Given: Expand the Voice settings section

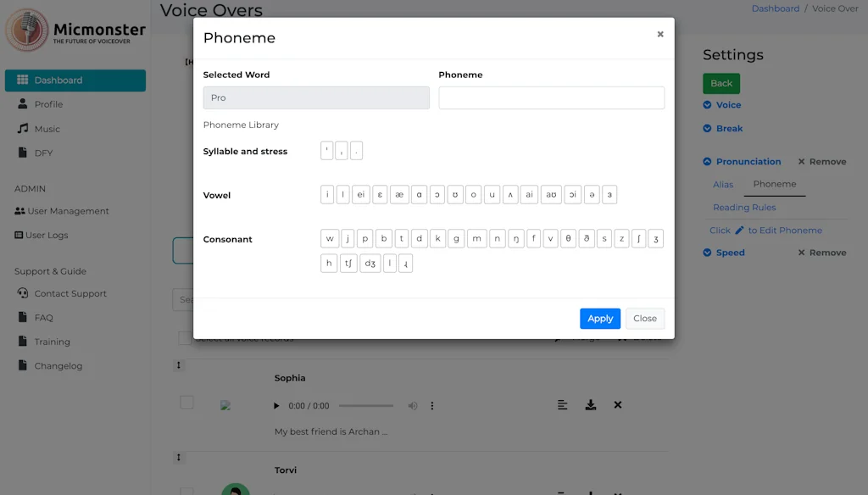Looking at the screenshot, I should [x=708, y=105].
